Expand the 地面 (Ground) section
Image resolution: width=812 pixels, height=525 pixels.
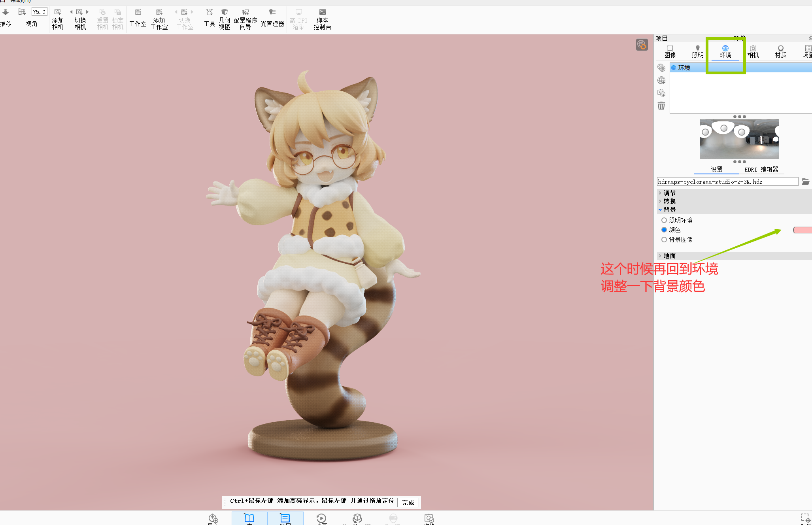(669, 256)
